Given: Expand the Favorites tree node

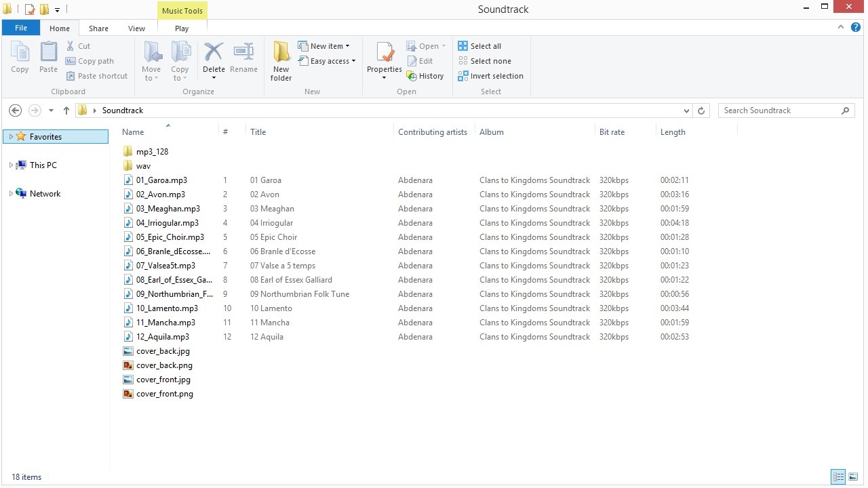Looking at the screenshot, I should tap(11, 137).
